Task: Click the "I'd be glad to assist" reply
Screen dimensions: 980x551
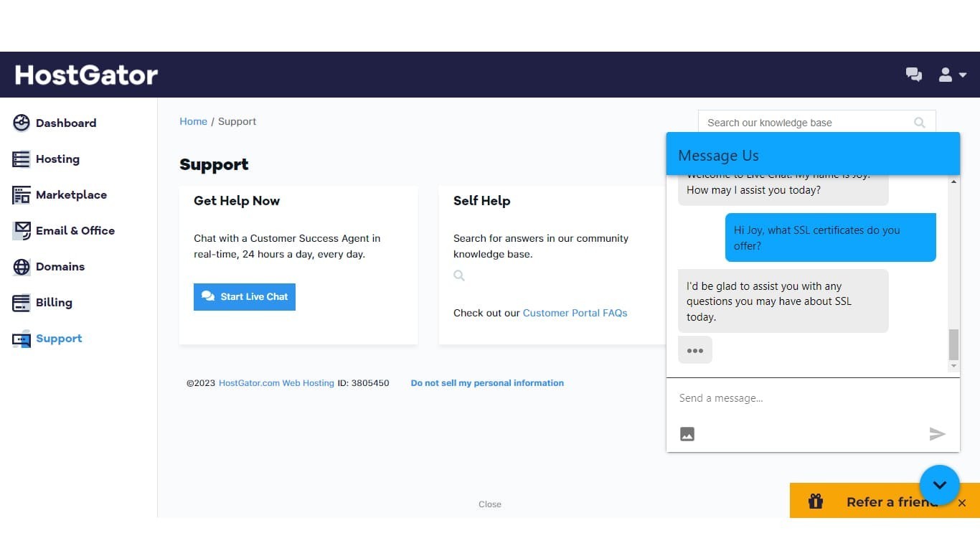Action: pos(783,301)
